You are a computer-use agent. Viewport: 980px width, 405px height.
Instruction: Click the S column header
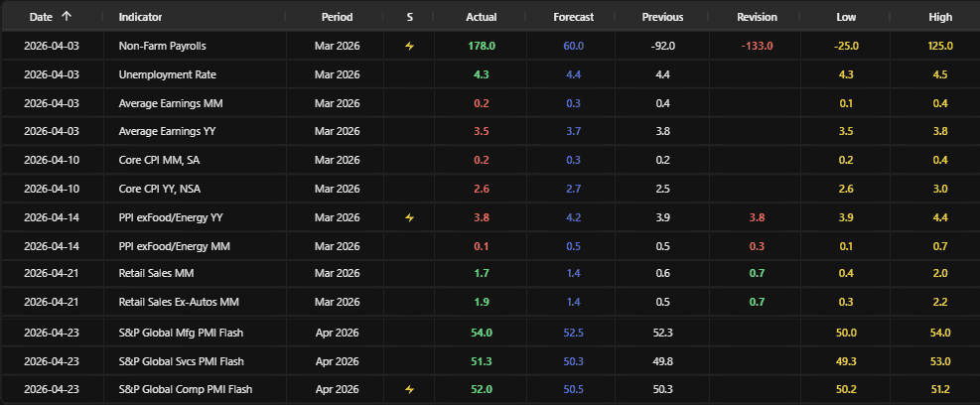point(409,17)
